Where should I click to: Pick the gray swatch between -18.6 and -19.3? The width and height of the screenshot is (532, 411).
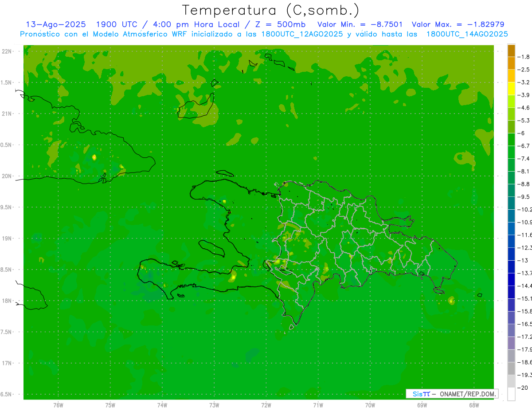tap(511, 369)
